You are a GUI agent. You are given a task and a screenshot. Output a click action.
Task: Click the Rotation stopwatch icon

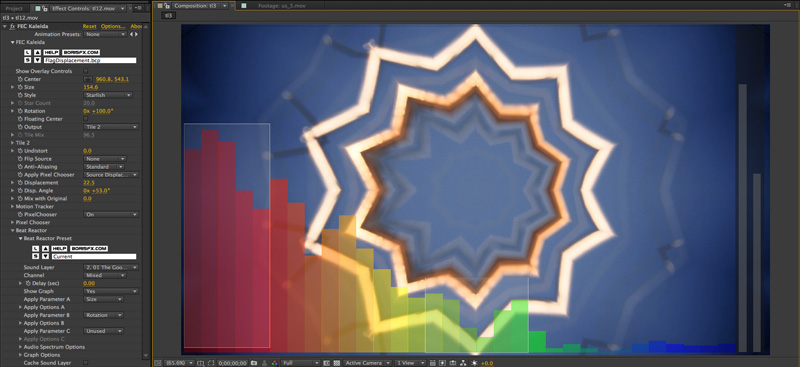pos(20,111)
